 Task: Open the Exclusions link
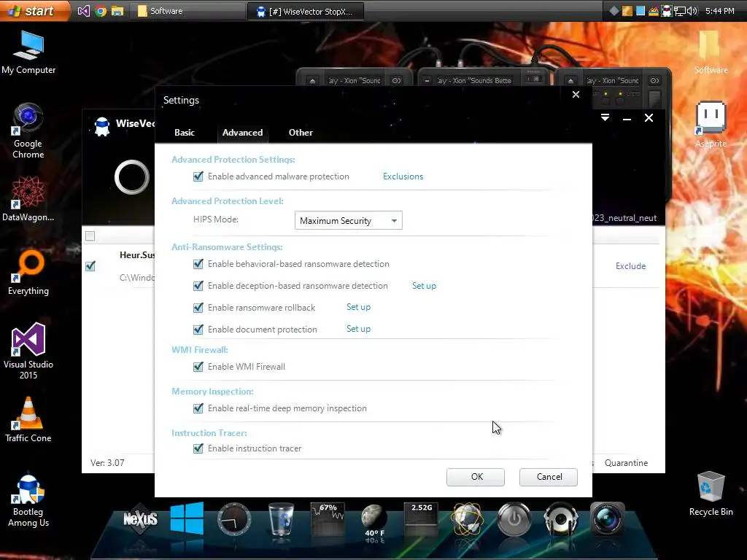pos(403,176)
